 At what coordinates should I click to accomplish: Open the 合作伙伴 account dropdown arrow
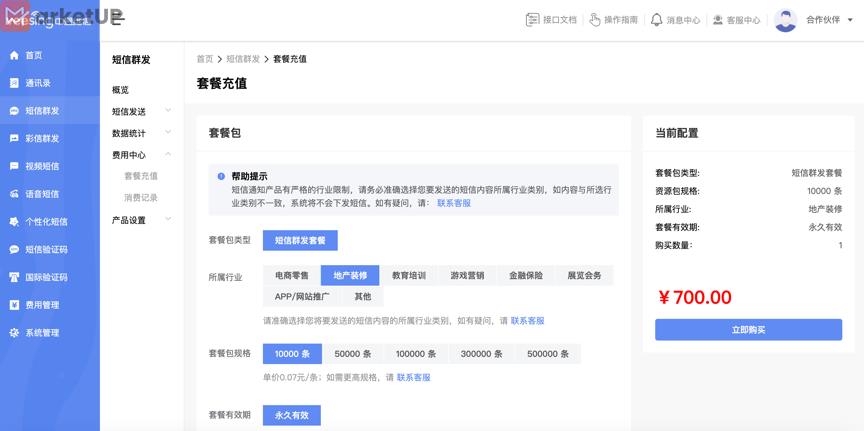click(x=850, y=20)
